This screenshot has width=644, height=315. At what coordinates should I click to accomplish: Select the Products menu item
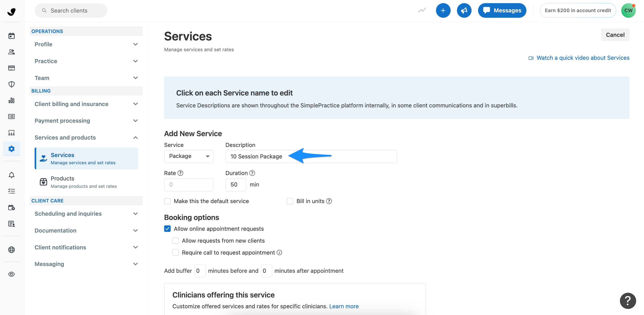[x=86, y=182]
